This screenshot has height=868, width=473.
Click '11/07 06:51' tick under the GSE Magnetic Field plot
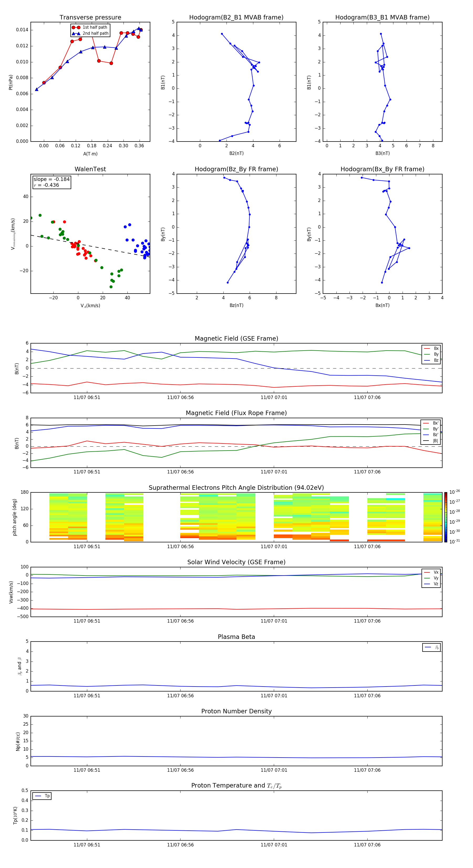(x=87, y=398)
